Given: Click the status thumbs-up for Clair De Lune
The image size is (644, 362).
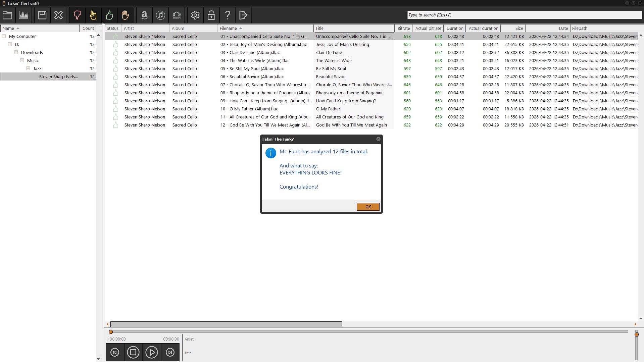Looking at the screenshot, I should click(x=116, y=52).
